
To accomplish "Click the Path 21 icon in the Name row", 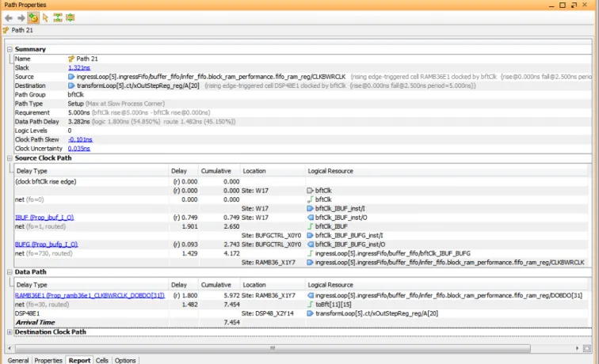I will [x=71, y=59].
